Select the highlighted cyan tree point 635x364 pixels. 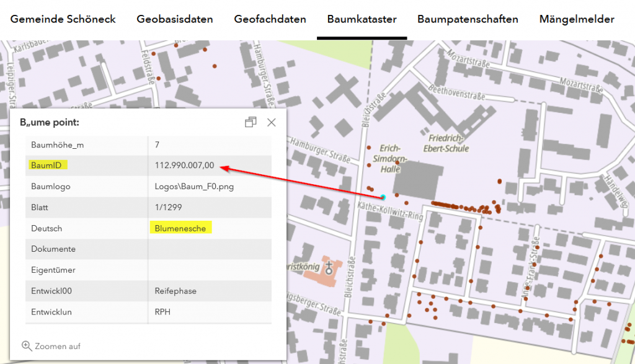point(383,197)
